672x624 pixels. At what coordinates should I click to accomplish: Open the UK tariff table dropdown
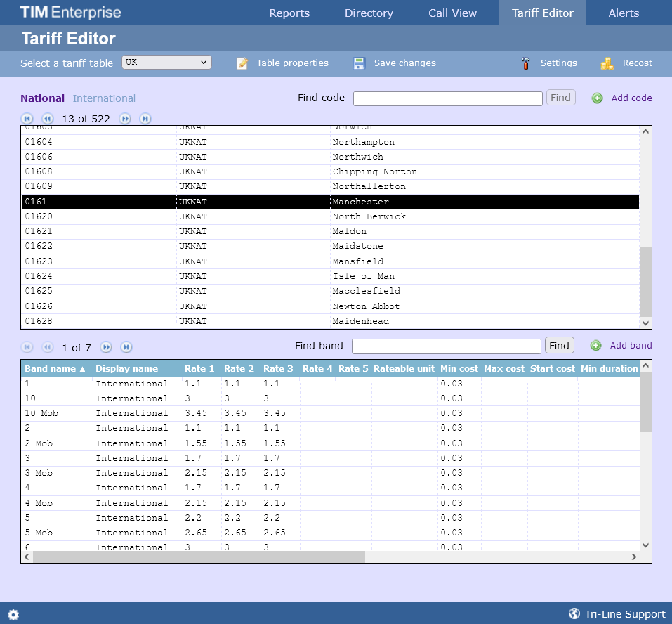coord(167,63)
